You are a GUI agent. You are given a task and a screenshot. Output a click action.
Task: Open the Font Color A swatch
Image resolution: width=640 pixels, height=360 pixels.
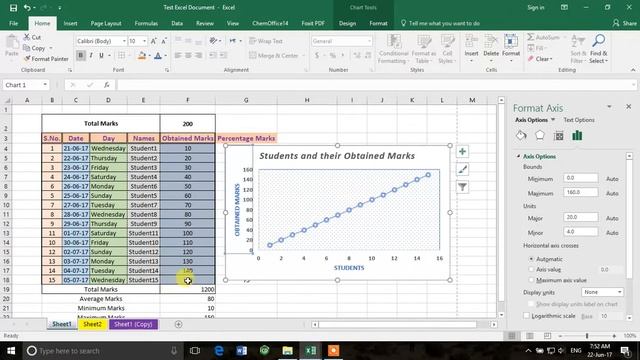158,56
